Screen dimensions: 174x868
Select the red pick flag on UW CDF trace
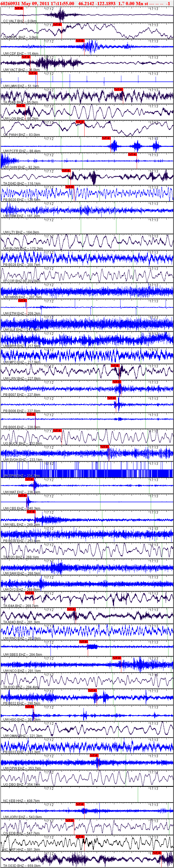(80, 41)
